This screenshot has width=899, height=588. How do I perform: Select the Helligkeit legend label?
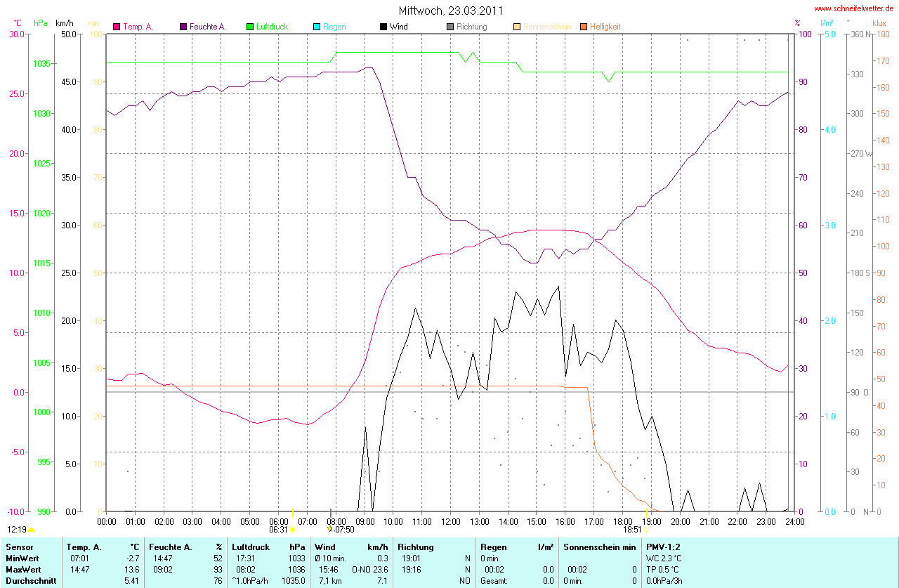(x=605, y=27)
